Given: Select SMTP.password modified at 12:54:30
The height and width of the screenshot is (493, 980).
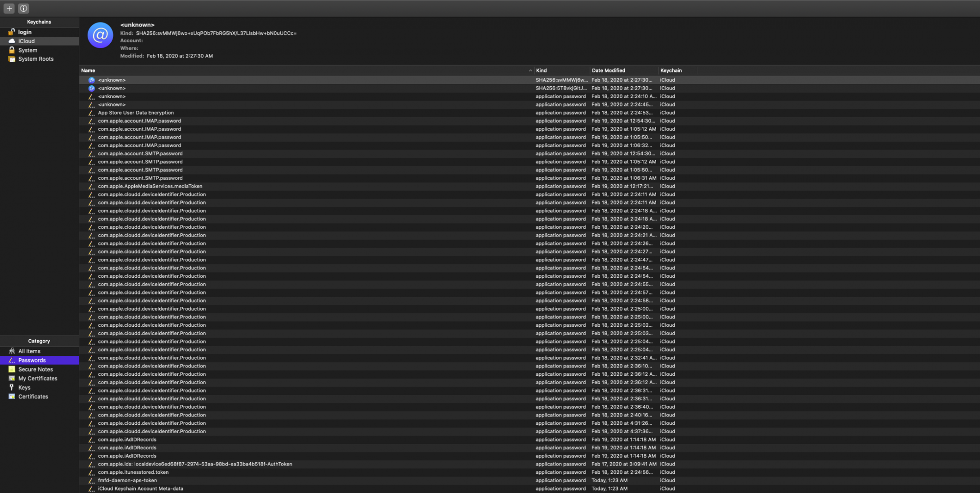Looking at the screenshot, I should point(529,154).
